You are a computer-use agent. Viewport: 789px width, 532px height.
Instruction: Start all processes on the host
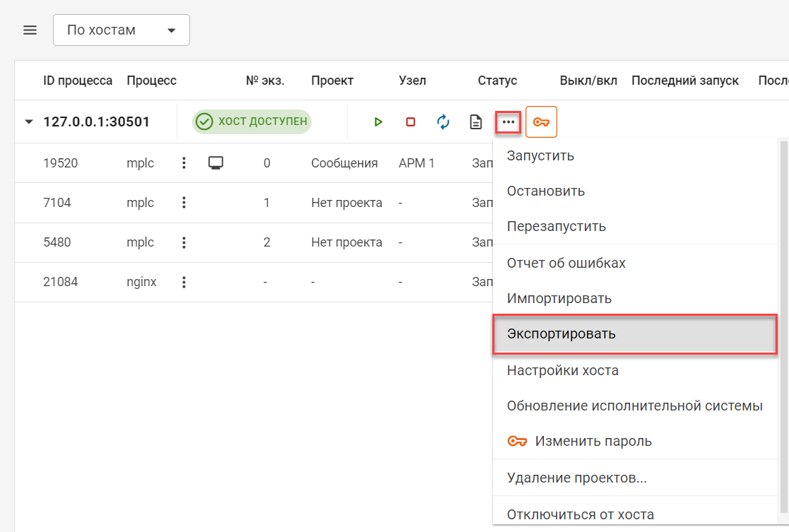379,122
